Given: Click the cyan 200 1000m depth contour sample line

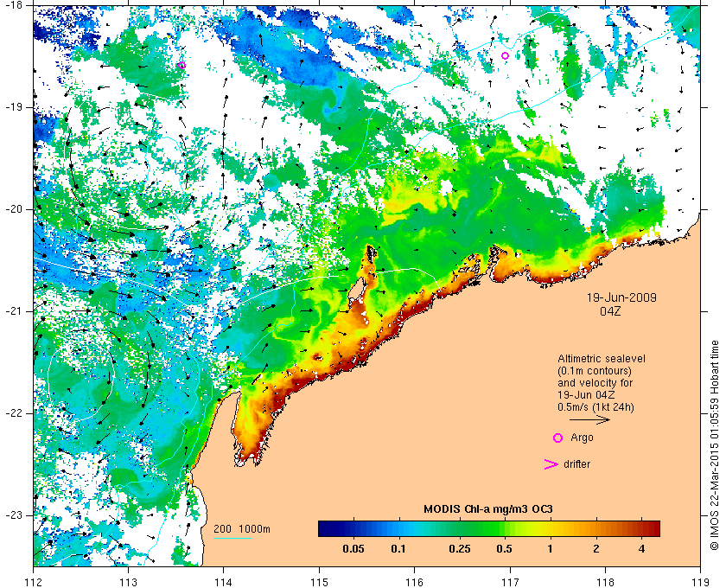Looking at the screenshot, I should 232,539.
